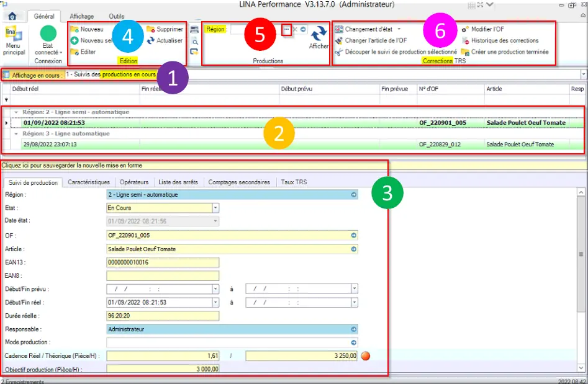Image resolution: width=588 pixels, height=384 pixels.
Task: Click Afficher to display productions
Action: (x=319, y=37)
